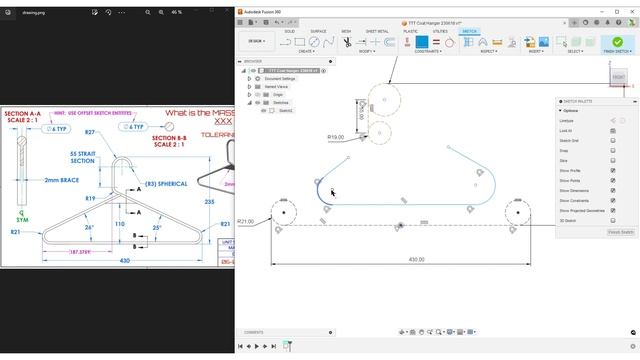Toggle the Slice checkbox

(613, 160)
